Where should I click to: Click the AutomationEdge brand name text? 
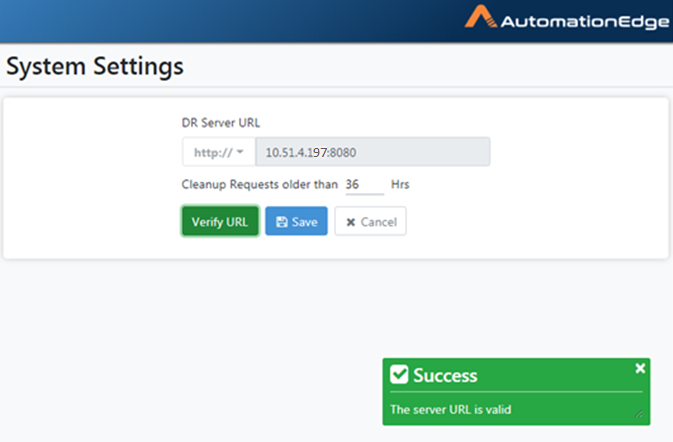(585, 21)
